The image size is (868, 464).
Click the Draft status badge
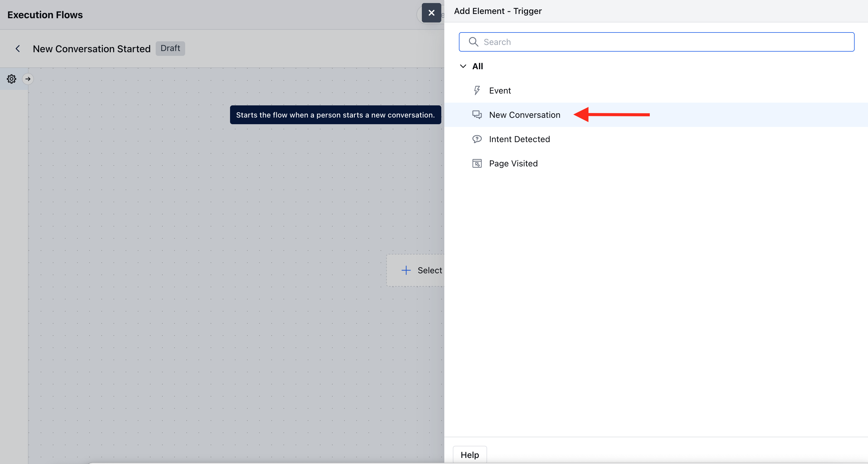tap(170, 48)
